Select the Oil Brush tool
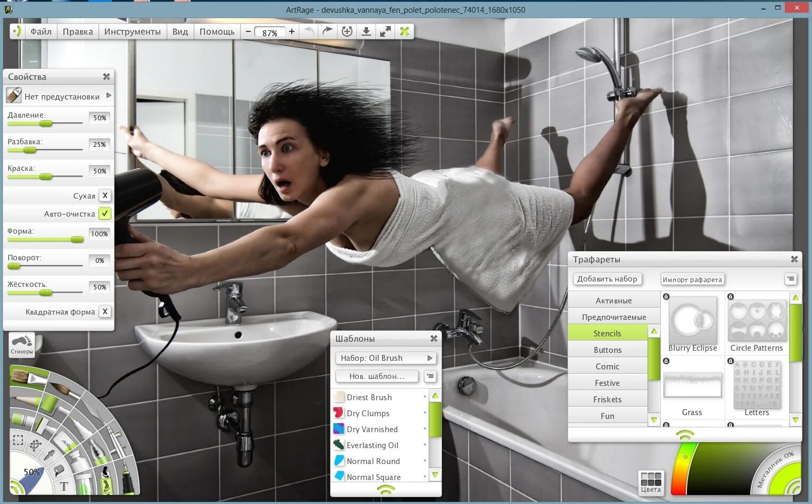 29,377
